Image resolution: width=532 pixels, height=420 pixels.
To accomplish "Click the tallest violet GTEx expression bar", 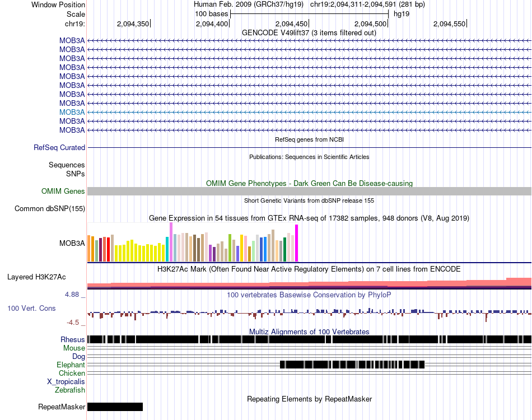I will pos(171,242).
